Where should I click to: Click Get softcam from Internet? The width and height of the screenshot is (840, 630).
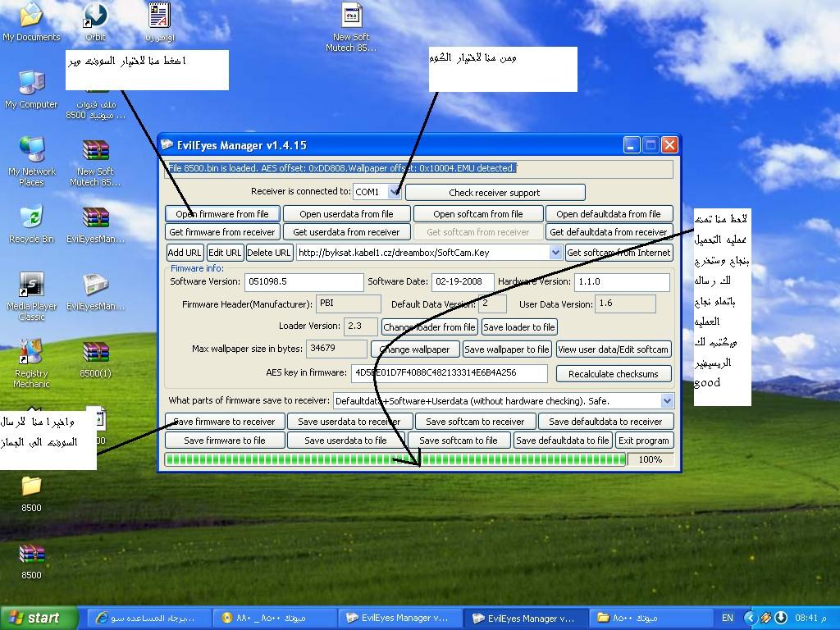pos(619,253)
